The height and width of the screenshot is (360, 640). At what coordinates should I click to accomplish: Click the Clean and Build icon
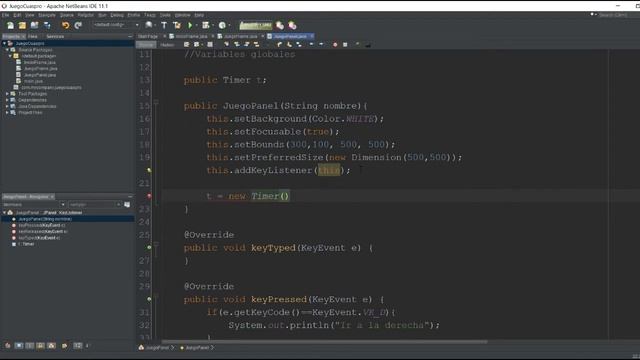coord(177,25)
